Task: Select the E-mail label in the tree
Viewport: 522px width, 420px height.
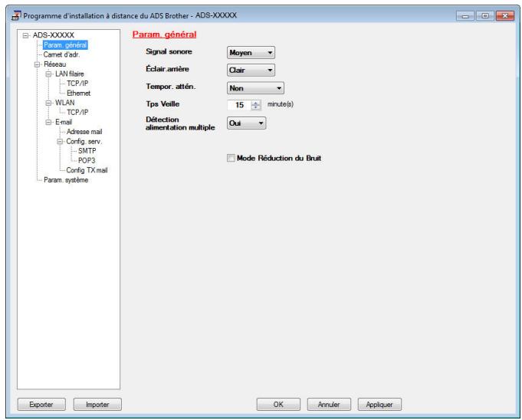Action: (64, 122)
